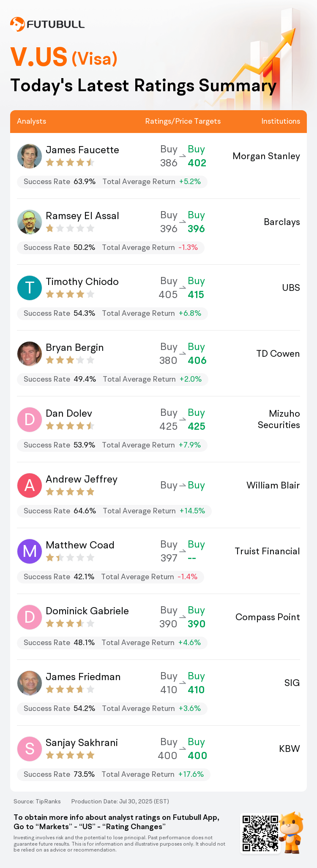Select the Institutions column header
The width and height of the screenshot is (317, 868).
click(x=281, y=121)
